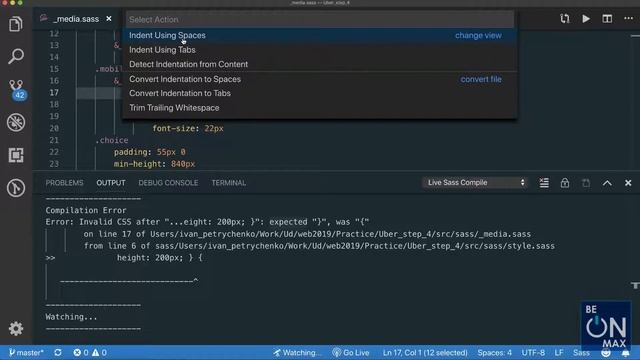
Task: Click the Run play icon in editor toolbar
Action: pos(586,19)
